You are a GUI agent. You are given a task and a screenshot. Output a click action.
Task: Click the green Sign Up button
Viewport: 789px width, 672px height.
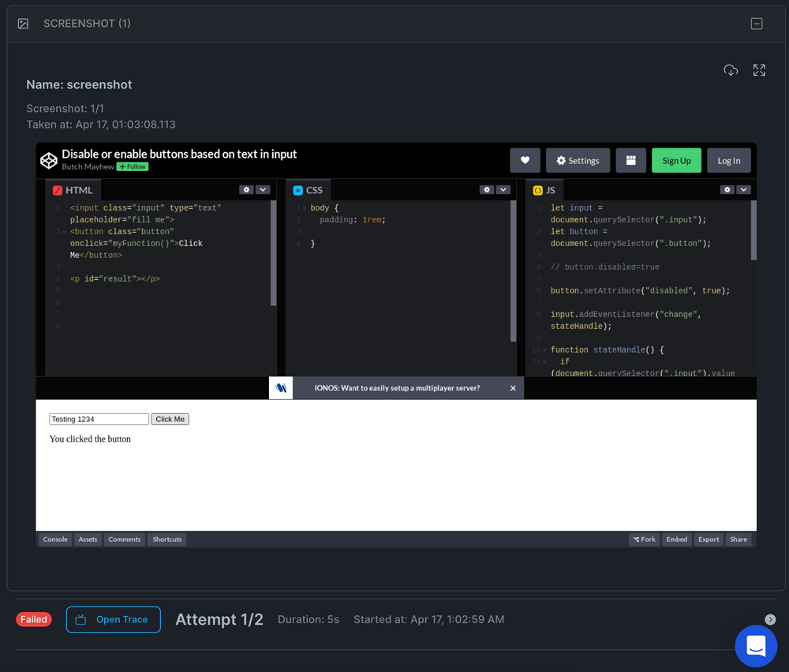tap(676, 160)
